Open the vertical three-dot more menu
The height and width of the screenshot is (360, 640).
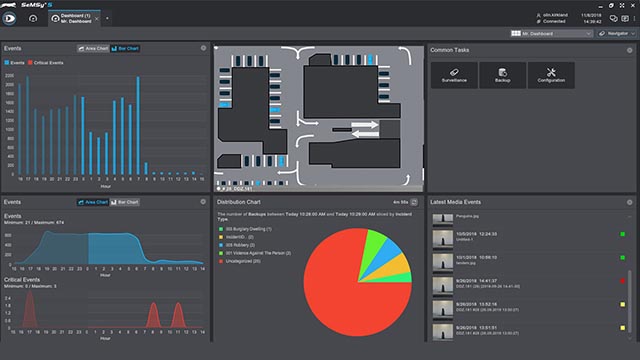635,18
